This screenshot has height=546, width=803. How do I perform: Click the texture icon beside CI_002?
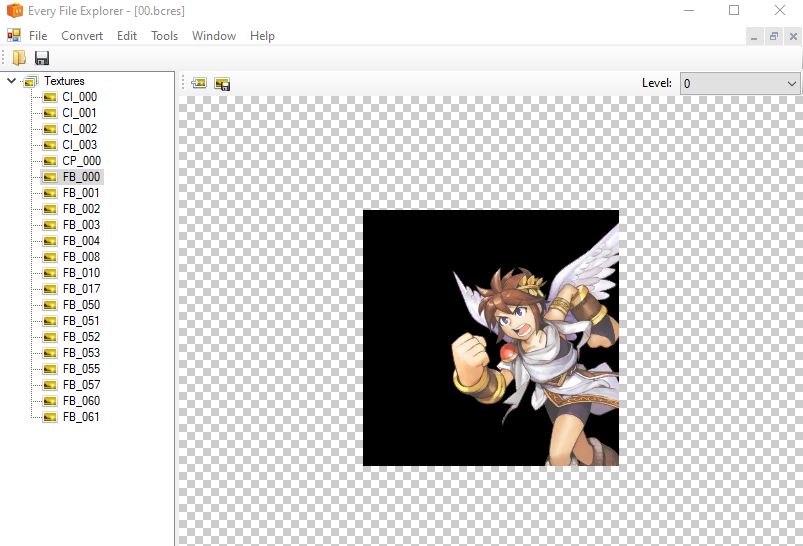tap(50, 129)
